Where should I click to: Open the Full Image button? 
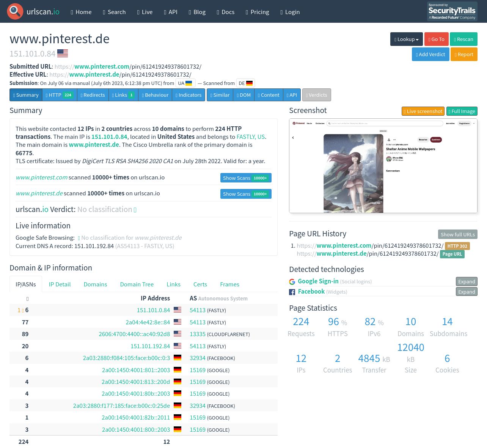(462, 111)
